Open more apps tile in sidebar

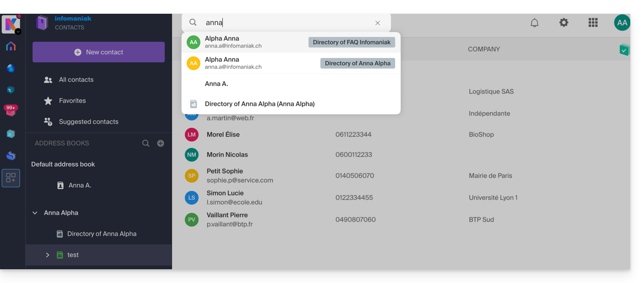11,178
